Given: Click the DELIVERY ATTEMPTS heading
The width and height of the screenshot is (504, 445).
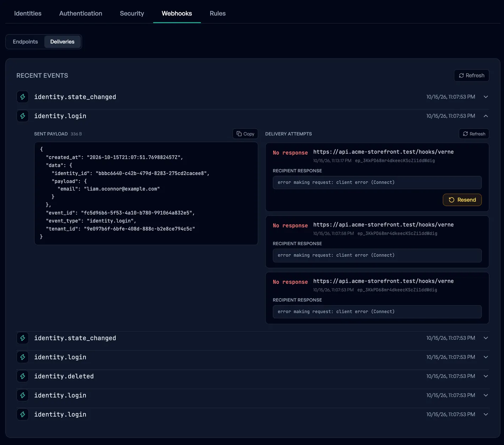Looking at the screenshot, I should 289,134.
